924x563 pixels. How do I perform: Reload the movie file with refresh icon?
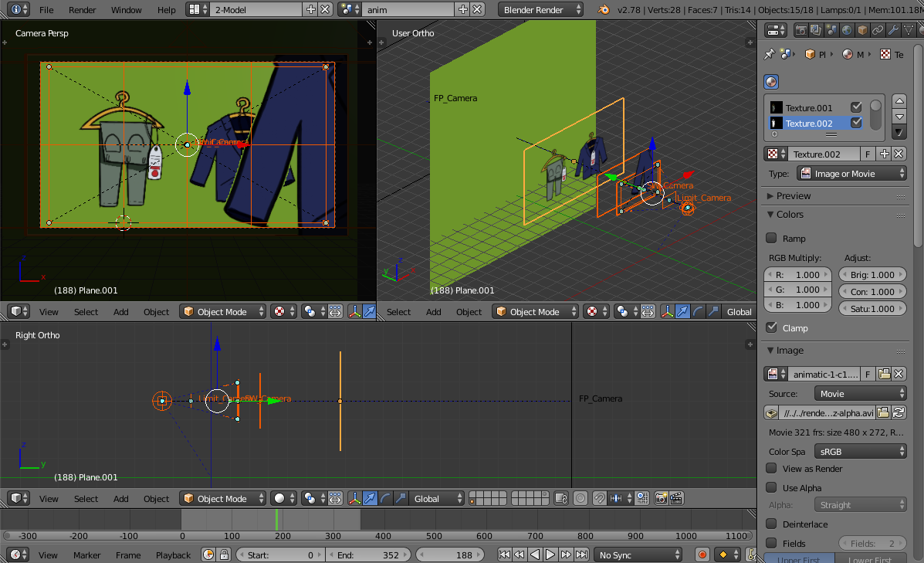coord(899,412)
